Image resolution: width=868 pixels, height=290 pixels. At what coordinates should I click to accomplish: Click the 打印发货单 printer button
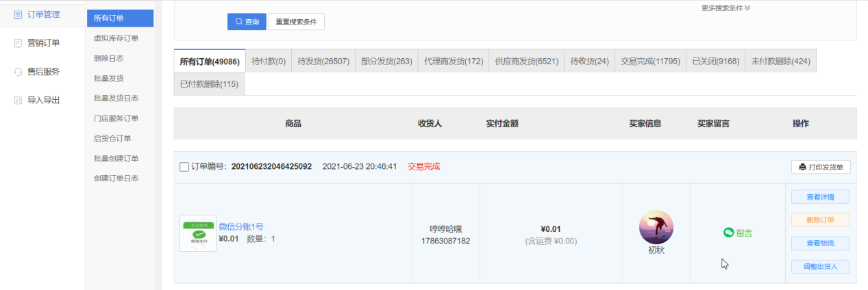(821, 167)
